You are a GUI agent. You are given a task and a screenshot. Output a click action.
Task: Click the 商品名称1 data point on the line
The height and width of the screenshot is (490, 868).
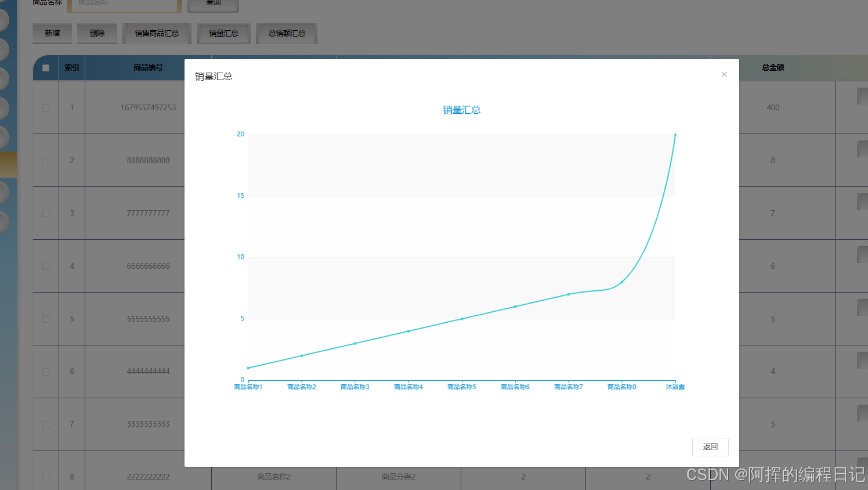pyautogui.click(x=248, y=368)
